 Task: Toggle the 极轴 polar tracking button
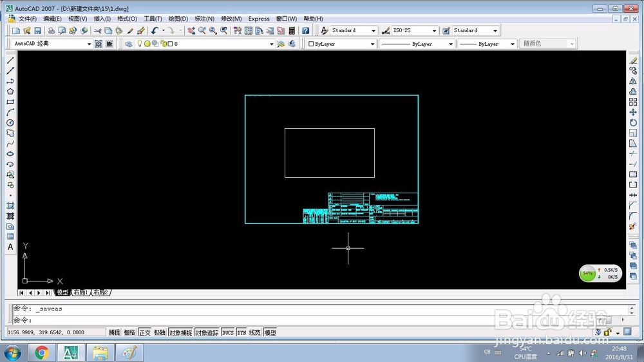pyautogui.click(x=160, y=332)
